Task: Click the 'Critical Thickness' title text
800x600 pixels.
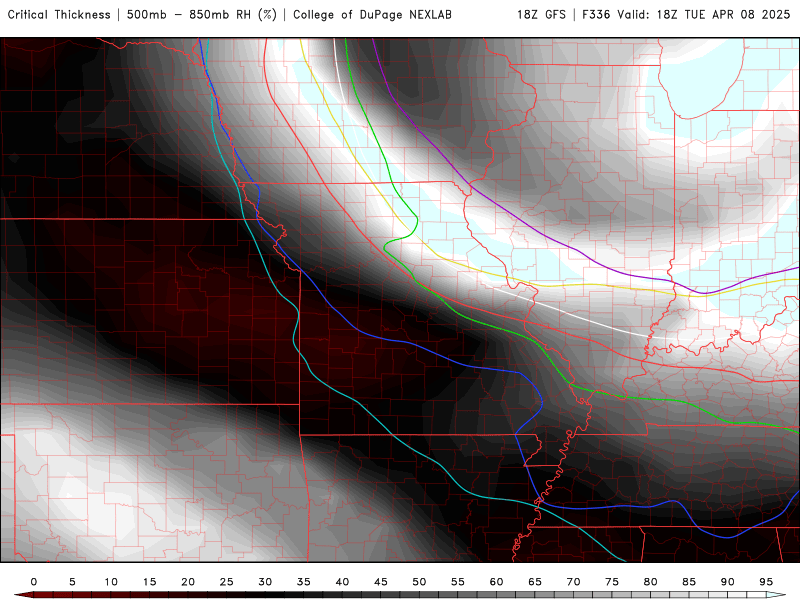Action: (59, 15)
